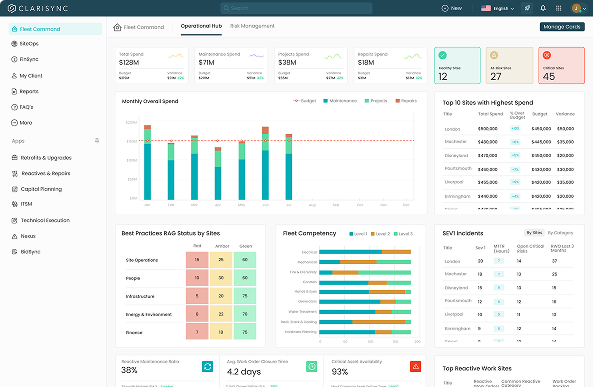Launch the Retrofits & Upgrades app
Viewport: 593px width, 387px height.
pyautogui.click(x=42, y=158)
